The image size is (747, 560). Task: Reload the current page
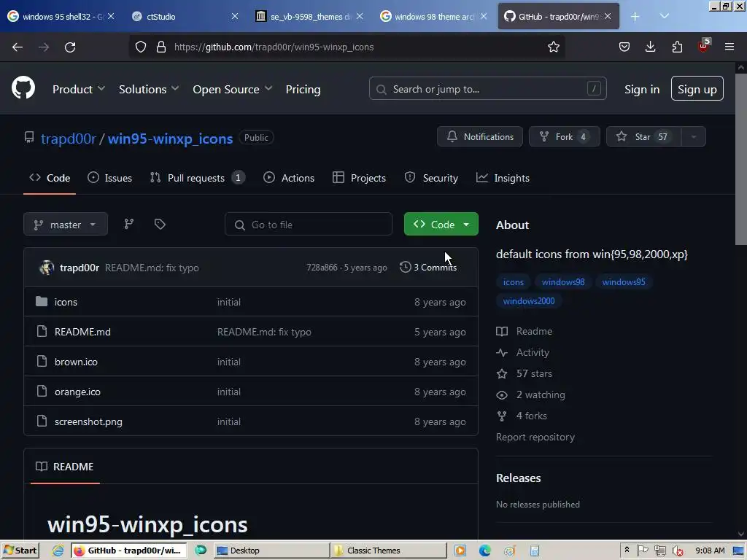[70, 47]
